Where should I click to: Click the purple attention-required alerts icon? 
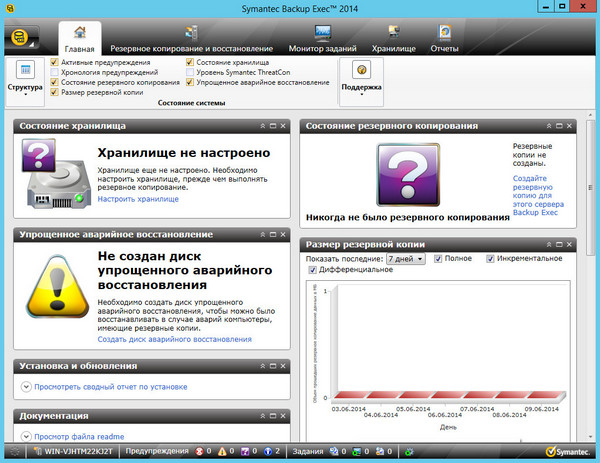[245, 452]
